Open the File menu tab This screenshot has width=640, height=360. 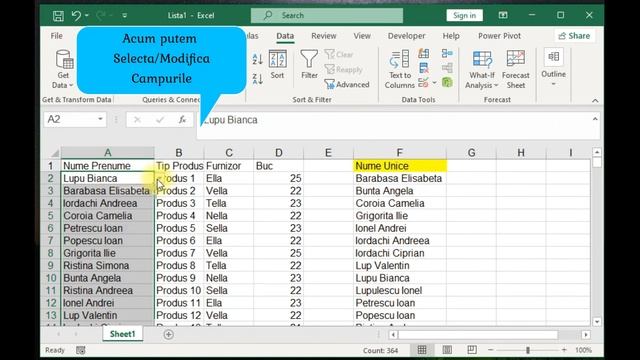(57, 36)
